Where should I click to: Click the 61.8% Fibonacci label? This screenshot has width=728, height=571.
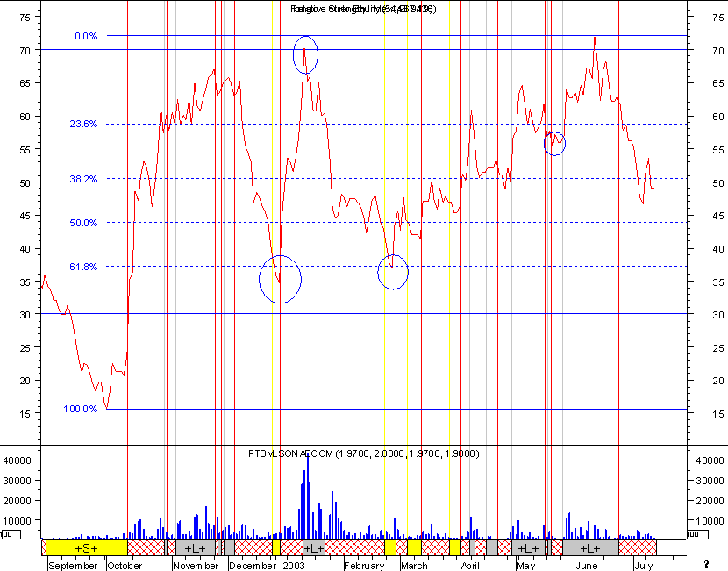(x=83, y=267)
